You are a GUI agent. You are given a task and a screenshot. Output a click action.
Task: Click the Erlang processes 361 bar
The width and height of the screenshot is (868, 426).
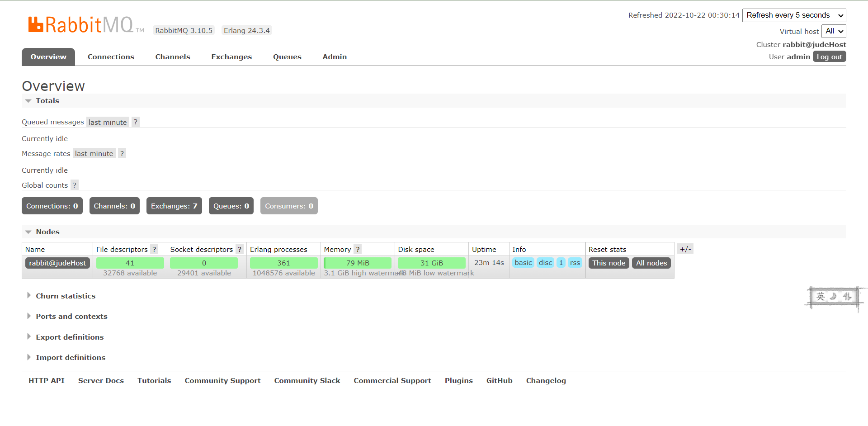pos(284,263)
